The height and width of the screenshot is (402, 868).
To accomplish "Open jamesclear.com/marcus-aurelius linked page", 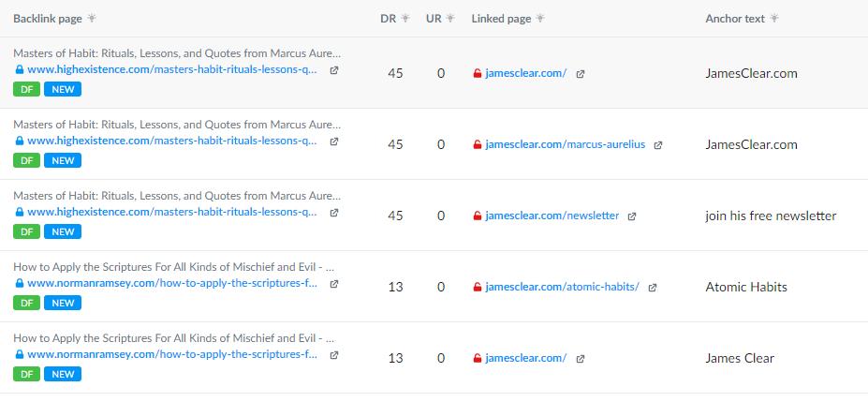I will 566,144.
